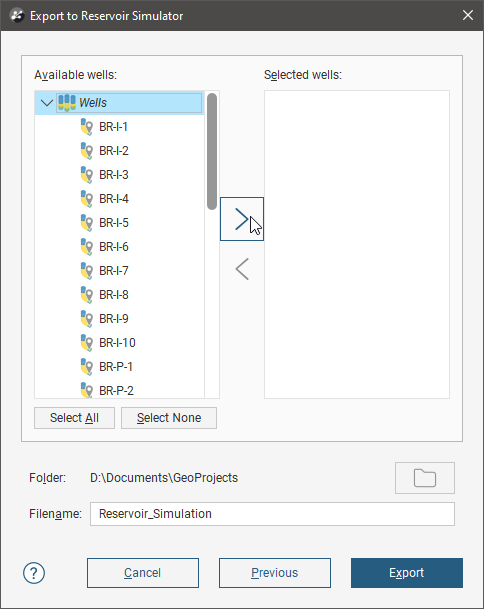Select well BR-I-10 in the tree
This screenshot has width=484, height=609.
[117, 343]
